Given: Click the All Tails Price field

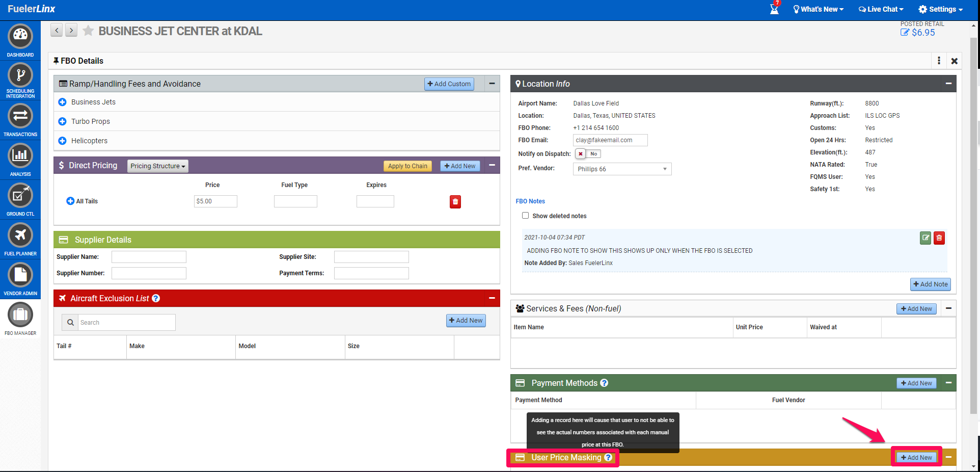Looking at the screenshot, I should (215, 201).
